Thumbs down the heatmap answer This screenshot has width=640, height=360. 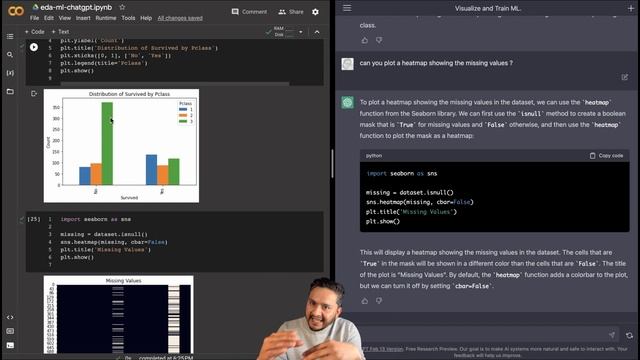point(379,301)
